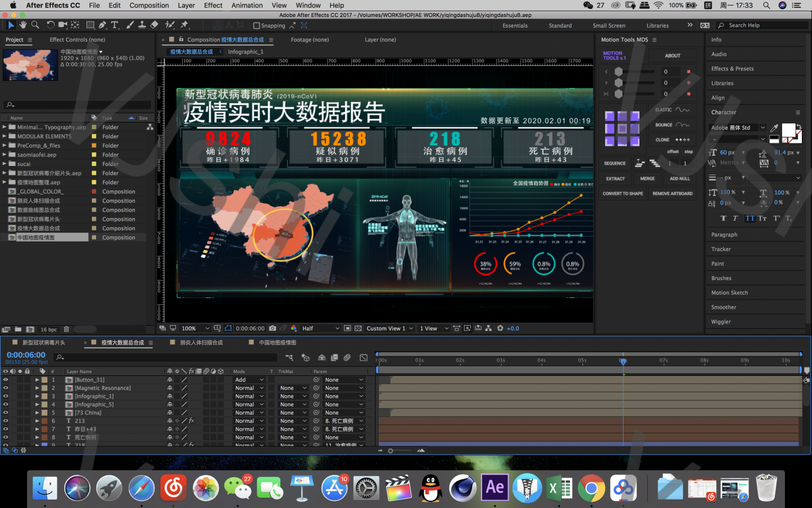Screen dimensions: 812x508
Task: Select the Essentials workspace
Action: click(x=515, y=25)
